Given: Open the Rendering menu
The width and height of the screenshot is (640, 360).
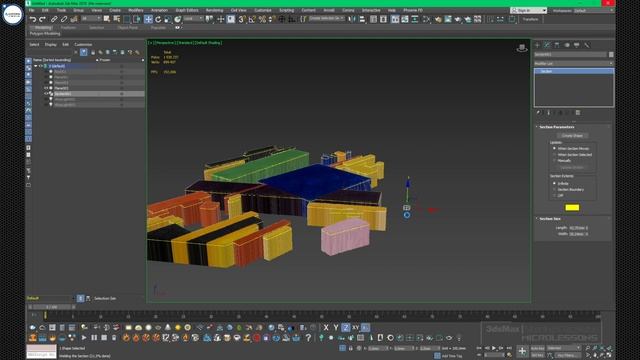Looking at the screenshot, I should (x=214, y=10).
